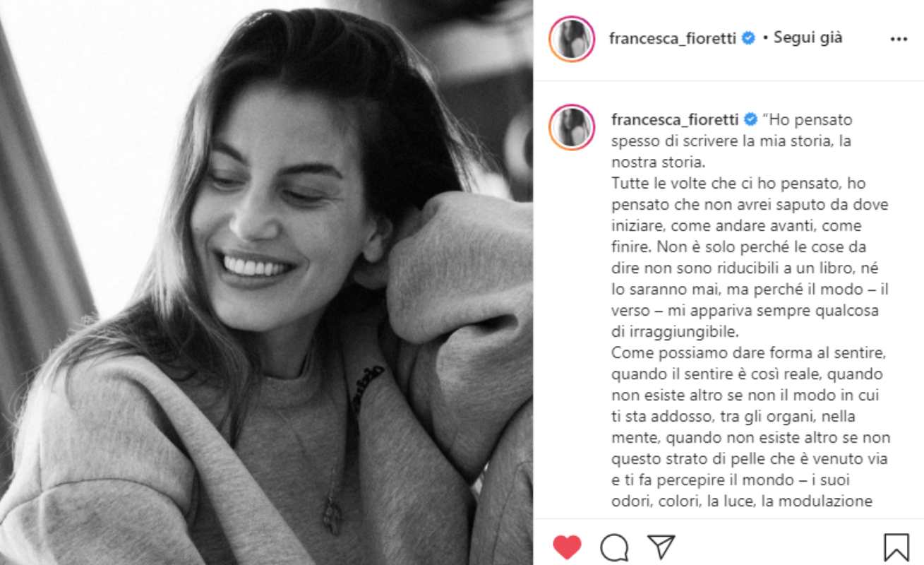This screenshot has height=565, width=924.
Task: Click the black-and-white photo of the smiling woman
Action: click(x=266, y=282)
